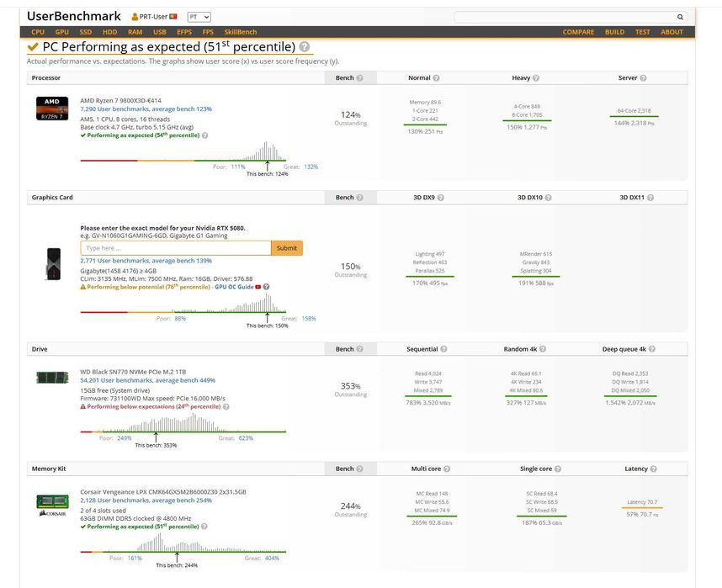Open Corsair Vengeance LPX product link
This screenshot has width=722, height=588.
tap(163, 492)
